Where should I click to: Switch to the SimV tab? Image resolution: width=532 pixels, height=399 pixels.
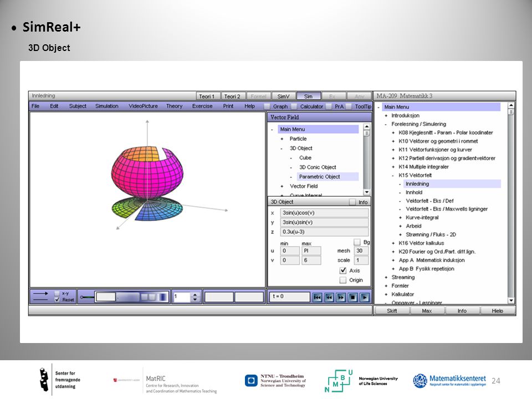[x=284, y=96]
